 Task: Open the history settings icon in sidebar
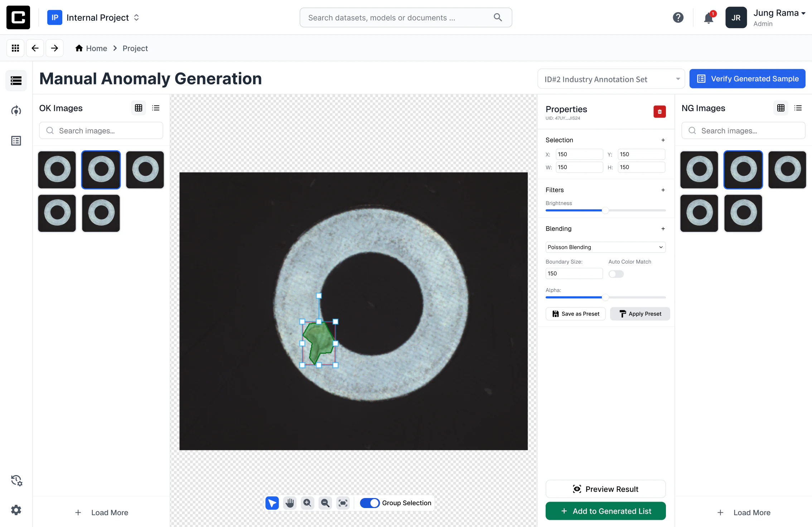pyautogui.click(x=16, y=480)
